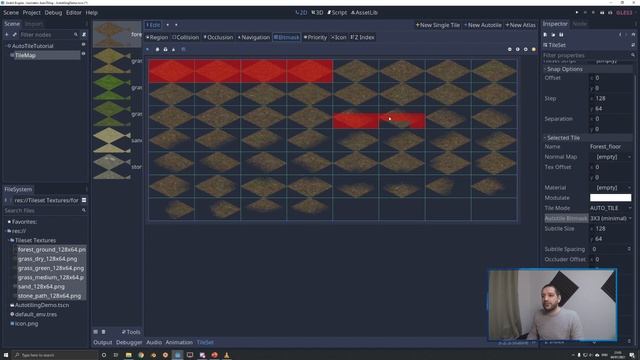Select forest_ground_128x64 file
640x360 pixels.
(x=51, y=249)
